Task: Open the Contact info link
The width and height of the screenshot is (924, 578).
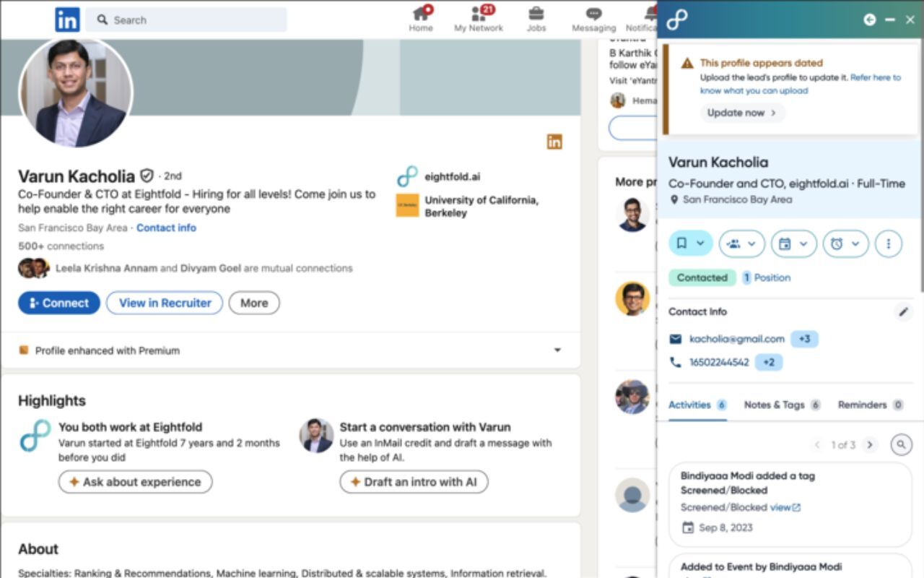Action: click(166, 228)
